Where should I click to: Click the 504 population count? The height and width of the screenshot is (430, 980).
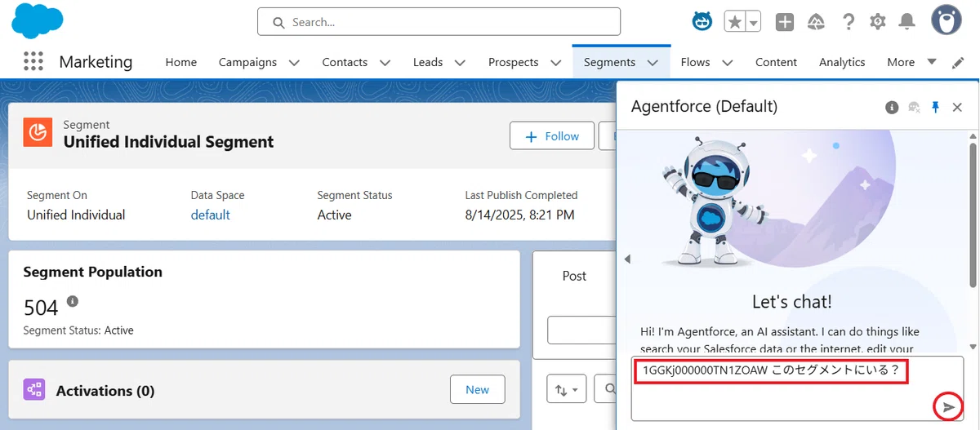[x=41, y=308]
